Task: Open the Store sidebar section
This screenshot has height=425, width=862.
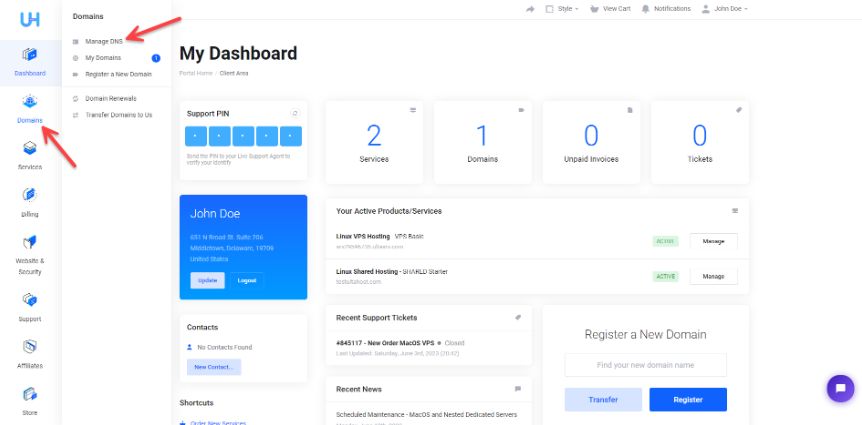Action: coord(30,401)
